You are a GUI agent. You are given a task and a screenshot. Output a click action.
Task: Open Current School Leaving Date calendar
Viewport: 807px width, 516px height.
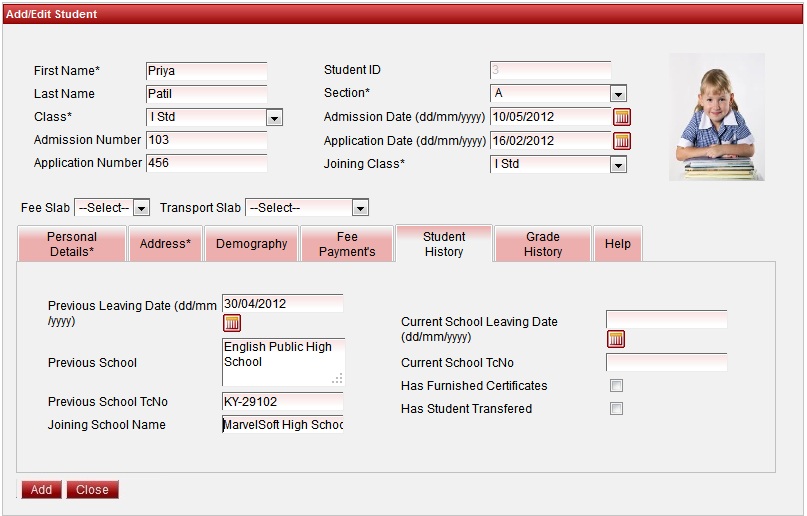(x=616, y=339)
